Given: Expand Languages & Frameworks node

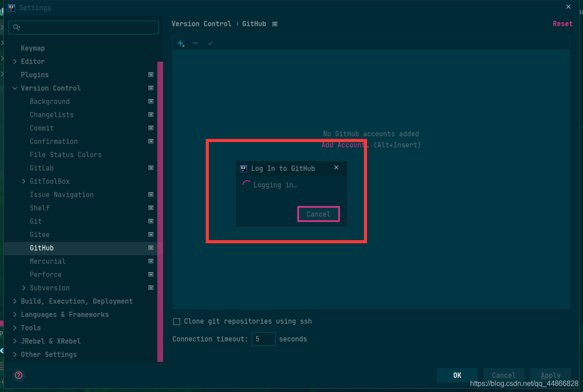Looking at the screenshot, I should [x=15, y=314].
